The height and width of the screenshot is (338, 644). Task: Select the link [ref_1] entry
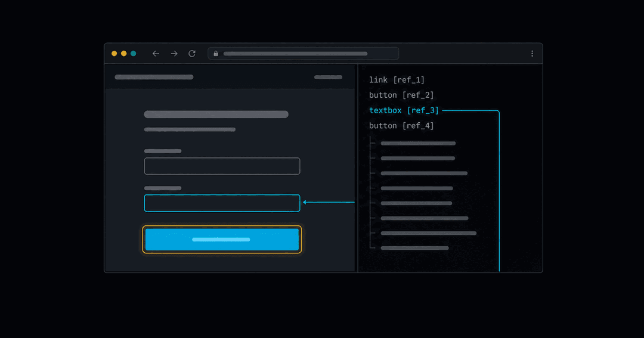(x=397, y=80)
